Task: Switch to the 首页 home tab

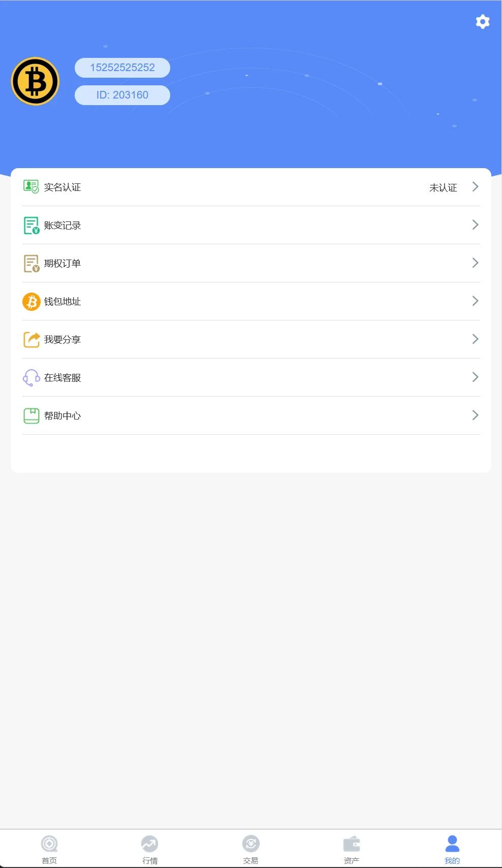Action: click(x=49, y=849)
